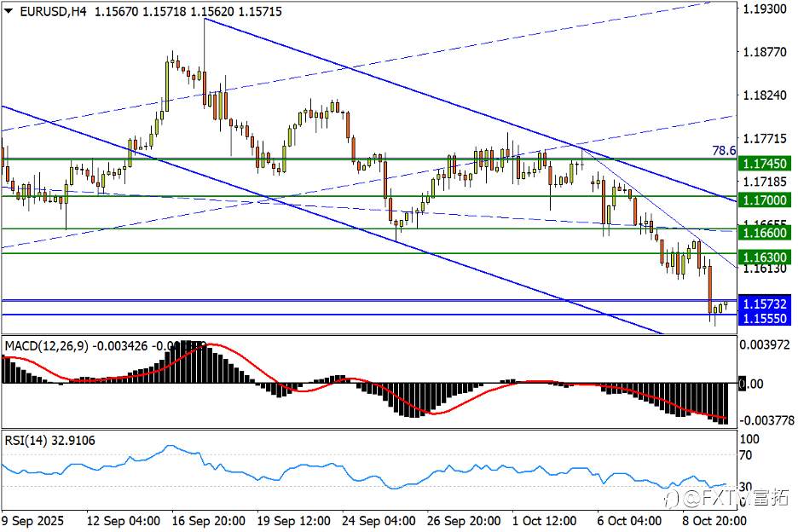Image resolution: width=798 pixels, height=532 pixels.
Task: Select the 26 Sep 20:00 time label
Action: click(x=464, y=521)
